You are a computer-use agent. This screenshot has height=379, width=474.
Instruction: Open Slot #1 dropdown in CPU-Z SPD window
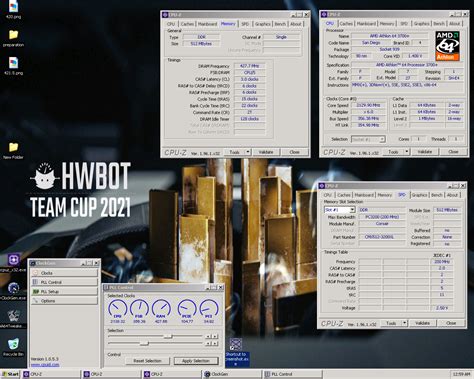[x=352, y=210]
